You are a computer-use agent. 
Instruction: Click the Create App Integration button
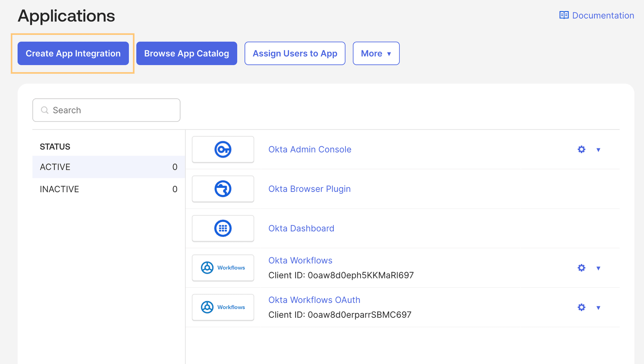click(x=73, y=53)
